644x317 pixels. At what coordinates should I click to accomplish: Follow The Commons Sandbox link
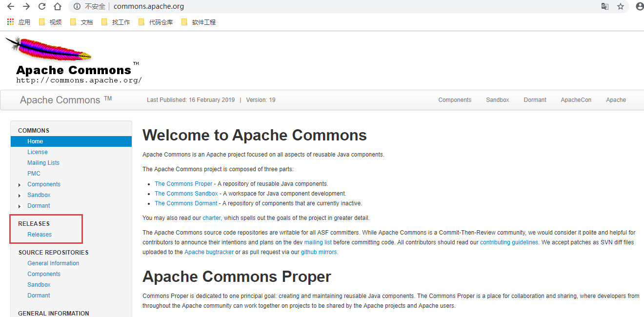pyautogui.click(x=186, y=194)
